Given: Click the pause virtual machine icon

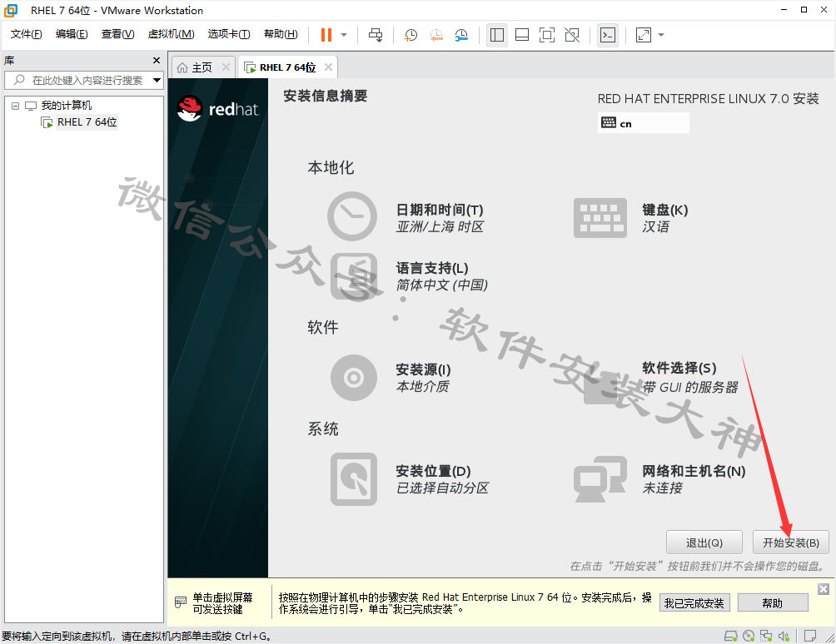Looking at the screenshot, I should coord(326,35).
